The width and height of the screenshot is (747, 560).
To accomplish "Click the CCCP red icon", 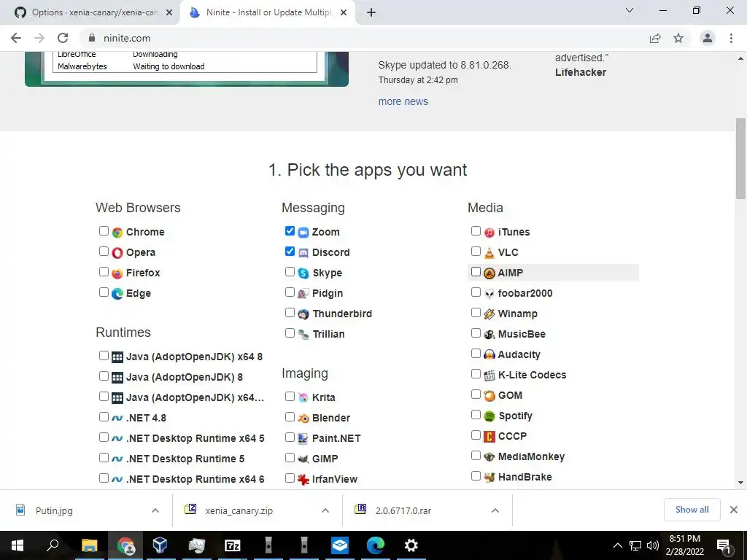I will point(489,437).
